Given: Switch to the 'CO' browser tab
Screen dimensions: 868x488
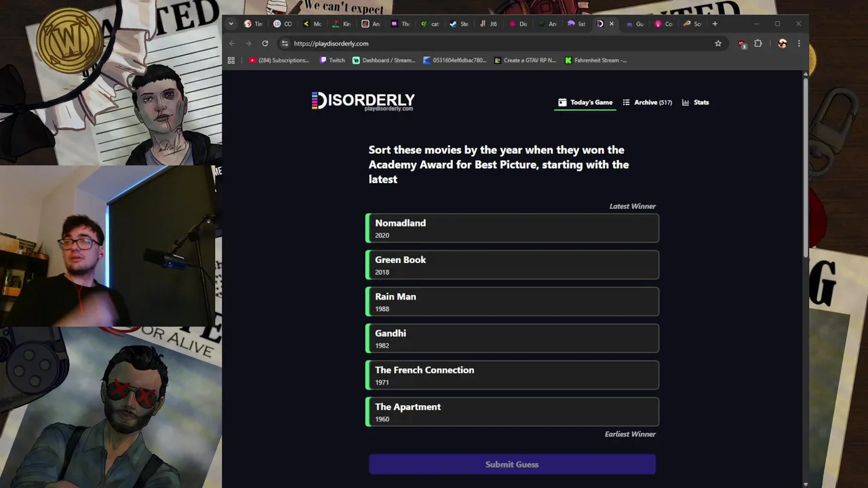Looking at the screenshot, I should [282, 24].
